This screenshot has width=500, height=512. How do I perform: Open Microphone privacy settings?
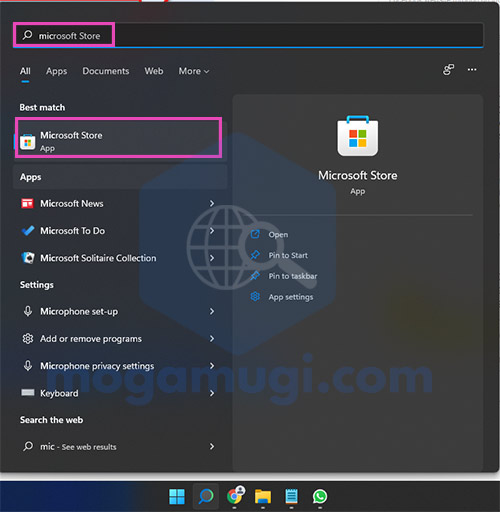click(x=120, y=366)
